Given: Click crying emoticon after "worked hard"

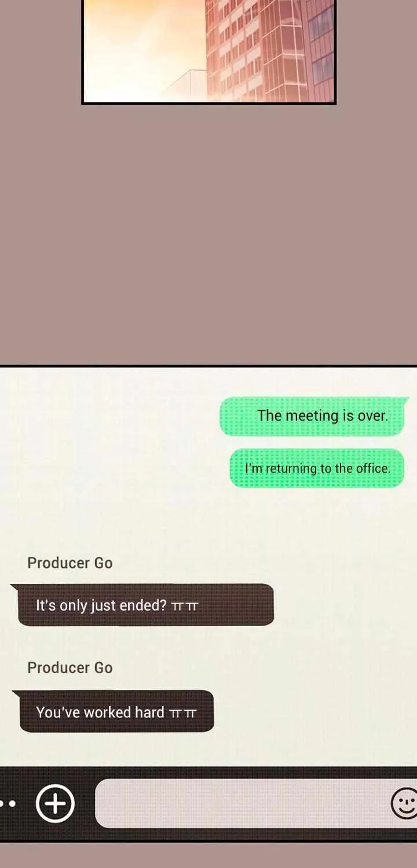Looking at the screenshot, I should pos(183,713).
